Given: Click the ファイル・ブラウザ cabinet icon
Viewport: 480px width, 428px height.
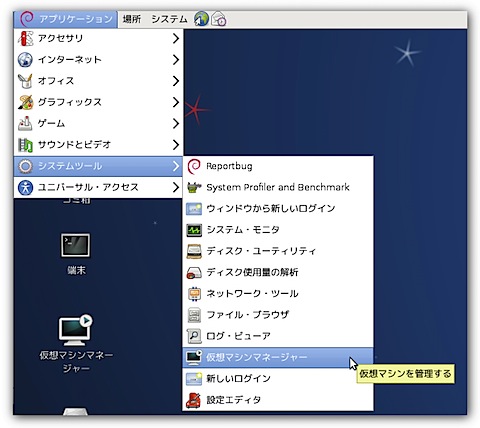Looking at the screenshot, I should [194, 315].
